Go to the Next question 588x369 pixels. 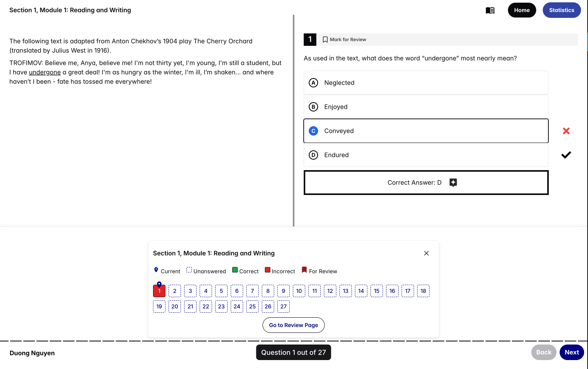(x=572, y=352)
